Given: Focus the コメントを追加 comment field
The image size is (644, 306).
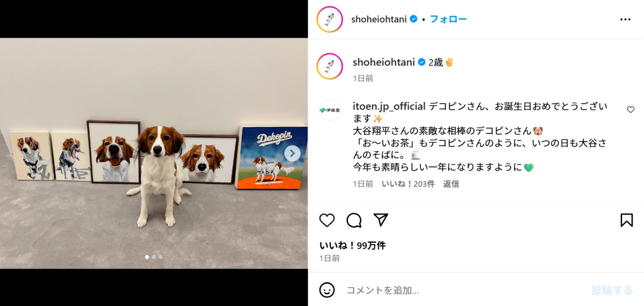Looking at the screenshot, I should pyautogui.click(x=463, y=290).
